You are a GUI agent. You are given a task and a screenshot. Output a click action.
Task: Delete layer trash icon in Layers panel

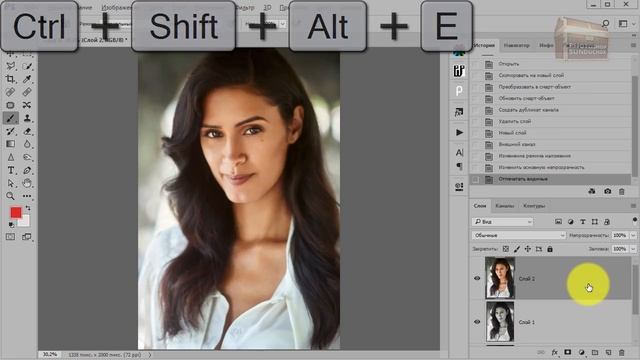(622, 352)
